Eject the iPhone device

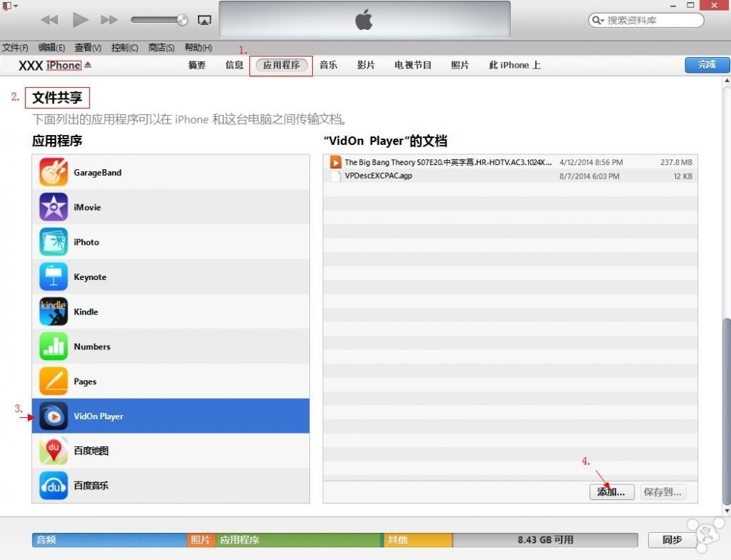coord(87,64)
